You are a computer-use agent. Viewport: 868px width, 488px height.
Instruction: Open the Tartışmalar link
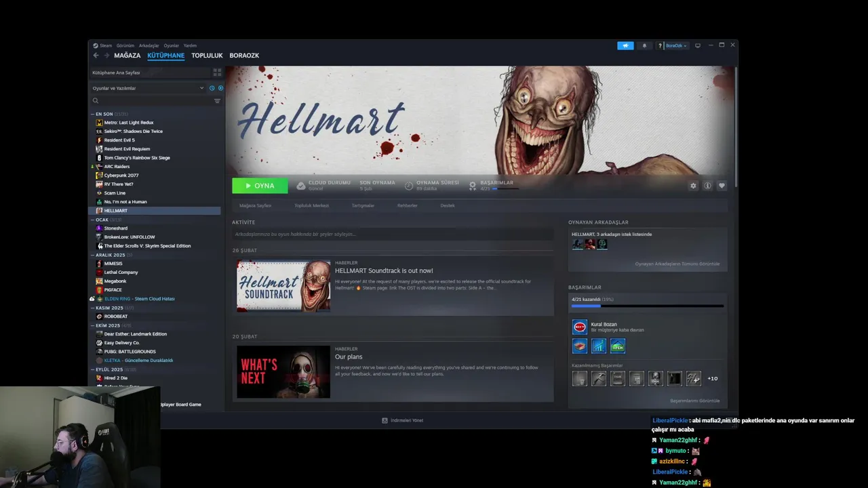pos(363,205)
